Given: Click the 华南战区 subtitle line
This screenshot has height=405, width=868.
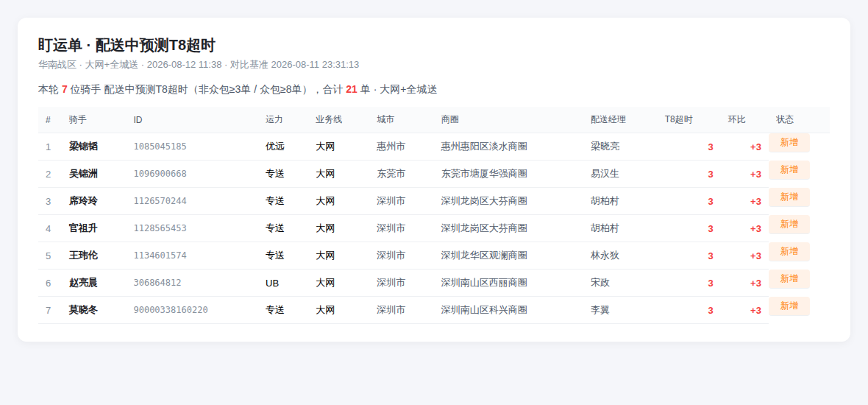Looking at the screenshot, I should 198,64.
